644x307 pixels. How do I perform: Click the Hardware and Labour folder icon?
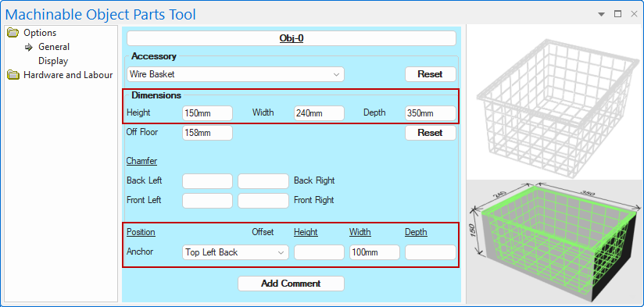click(13, 75)
